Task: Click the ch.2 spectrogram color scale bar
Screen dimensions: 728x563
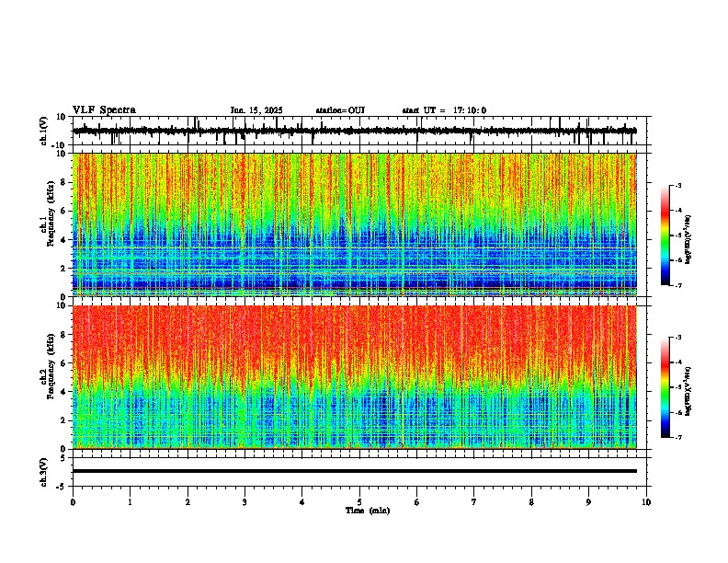Action: coord(665,387)
